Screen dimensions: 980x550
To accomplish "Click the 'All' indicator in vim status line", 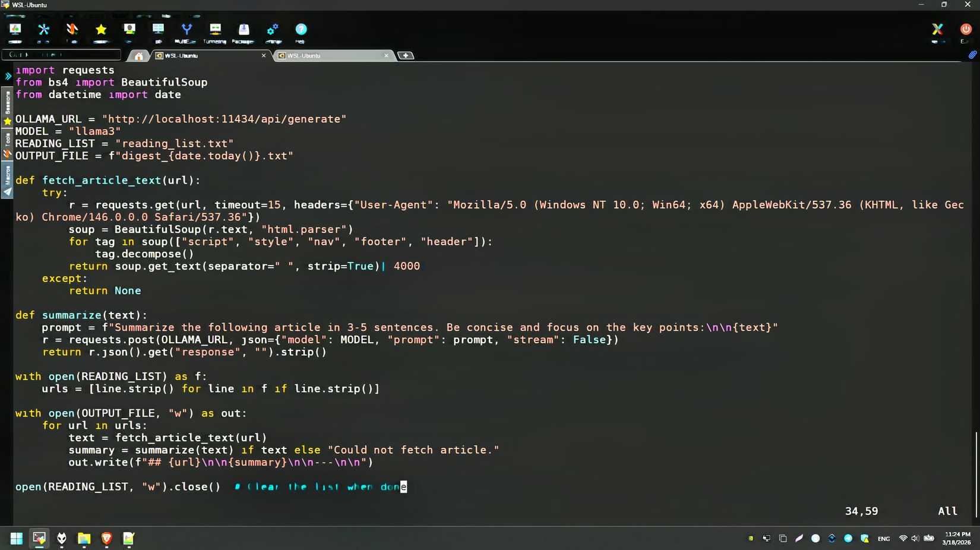I will click(x=948, y=511).
